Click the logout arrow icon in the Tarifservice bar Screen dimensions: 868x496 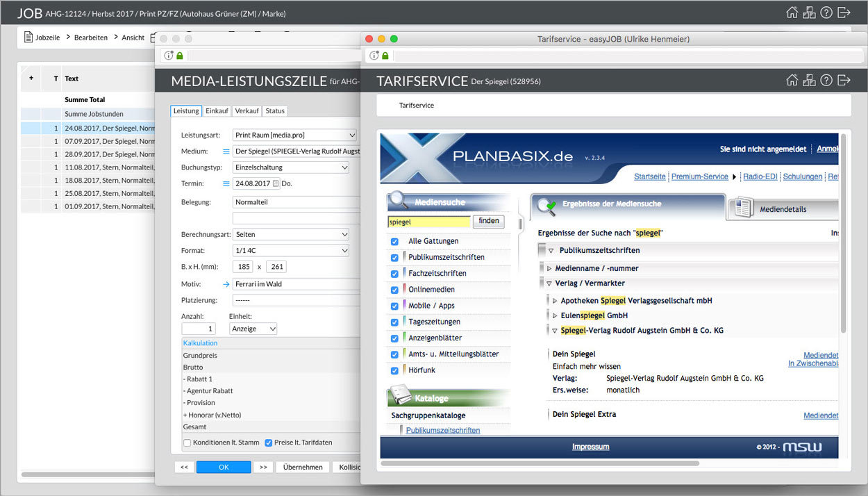tap(844, 80)
